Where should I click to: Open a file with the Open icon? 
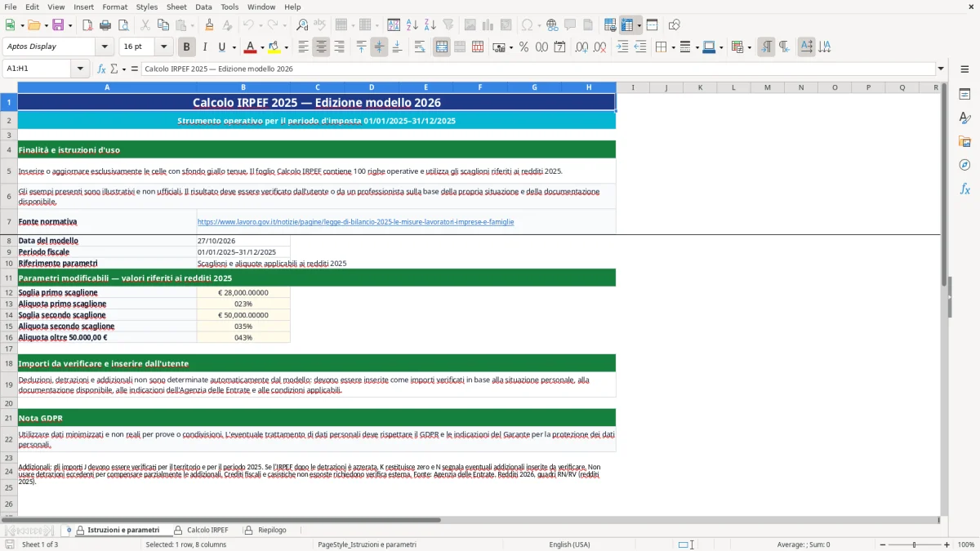click(33, 25)
